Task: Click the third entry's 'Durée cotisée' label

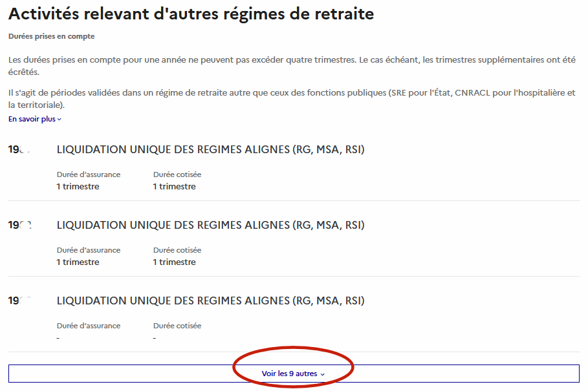Action: click(177, 326)
